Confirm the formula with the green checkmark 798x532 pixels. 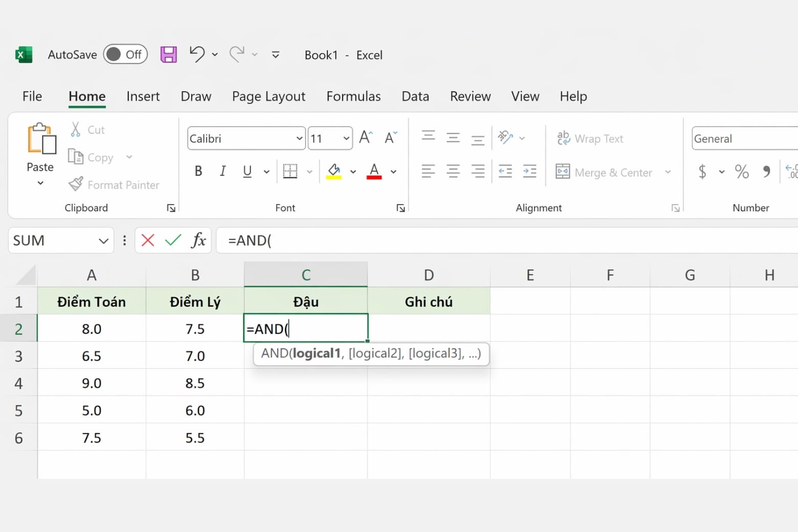173,240
